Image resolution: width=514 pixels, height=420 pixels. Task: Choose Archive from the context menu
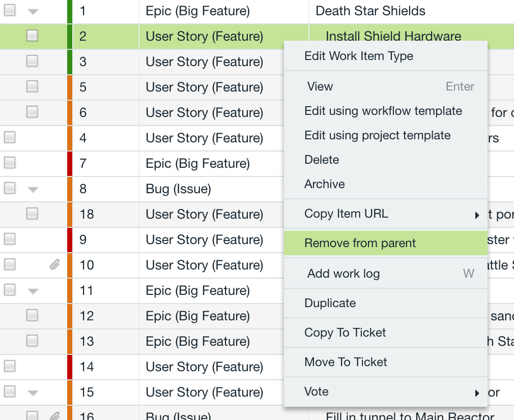point(324,184)
